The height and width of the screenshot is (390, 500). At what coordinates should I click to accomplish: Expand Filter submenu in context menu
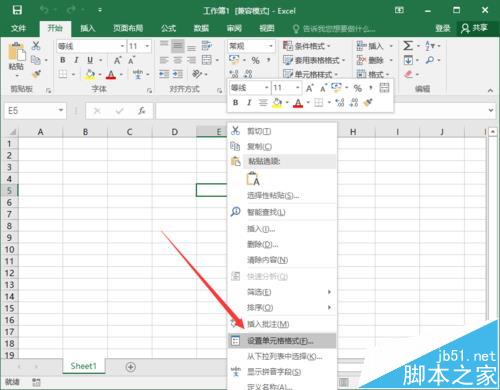point(282,292)
